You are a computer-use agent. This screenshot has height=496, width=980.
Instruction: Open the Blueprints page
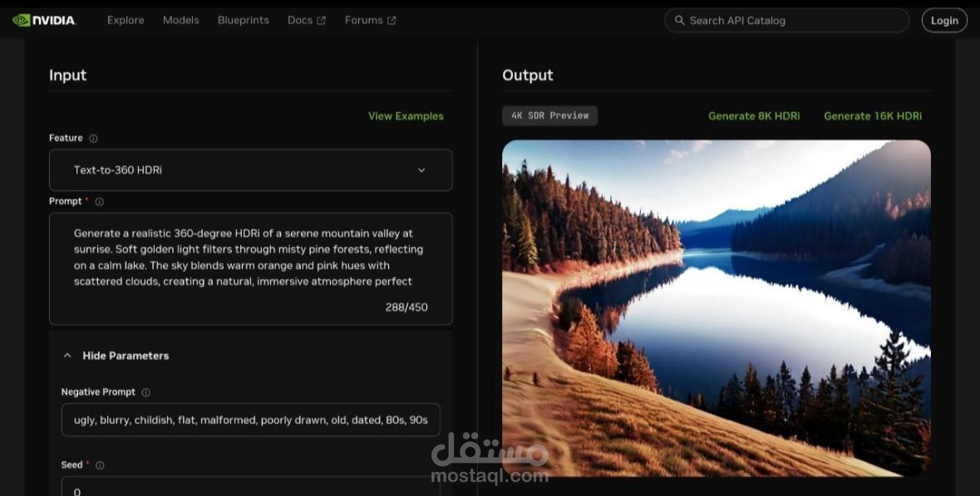pyautogui.click(x=243, y=21)
